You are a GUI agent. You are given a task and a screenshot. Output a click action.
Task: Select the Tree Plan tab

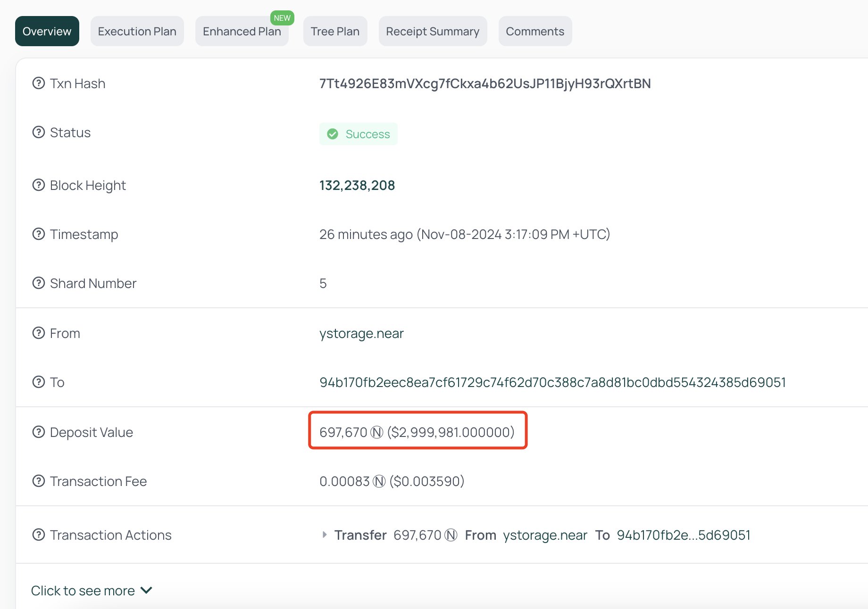click(x=335, y=32)
